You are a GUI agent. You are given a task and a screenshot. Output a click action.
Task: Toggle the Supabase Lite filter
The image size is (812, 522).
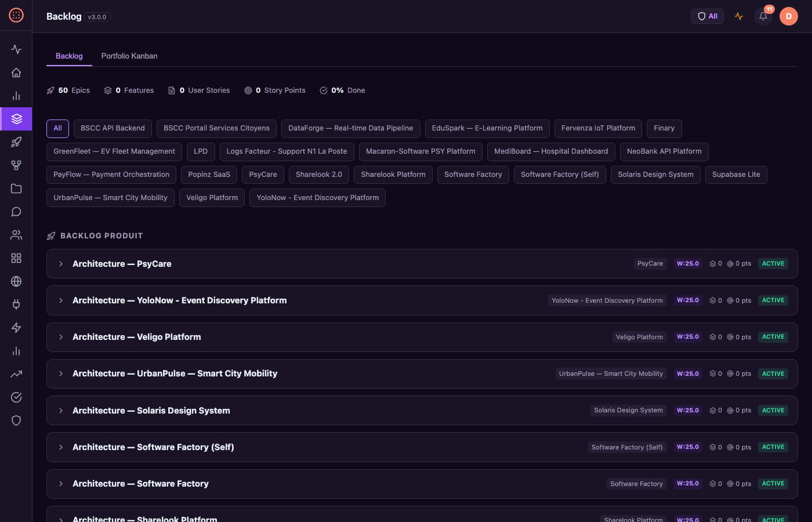point(735,175)
